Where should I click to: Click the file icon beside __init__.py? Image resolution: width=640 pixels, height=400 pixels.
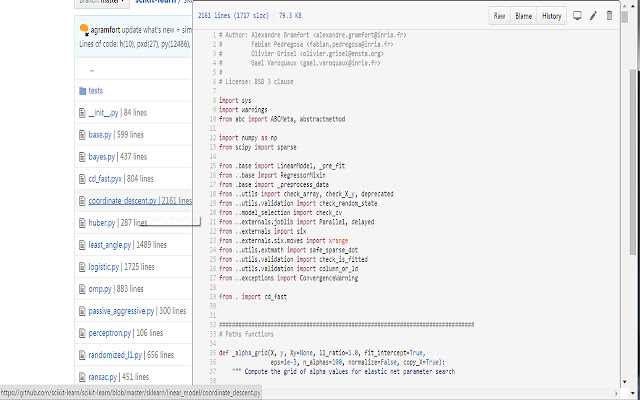82,113
